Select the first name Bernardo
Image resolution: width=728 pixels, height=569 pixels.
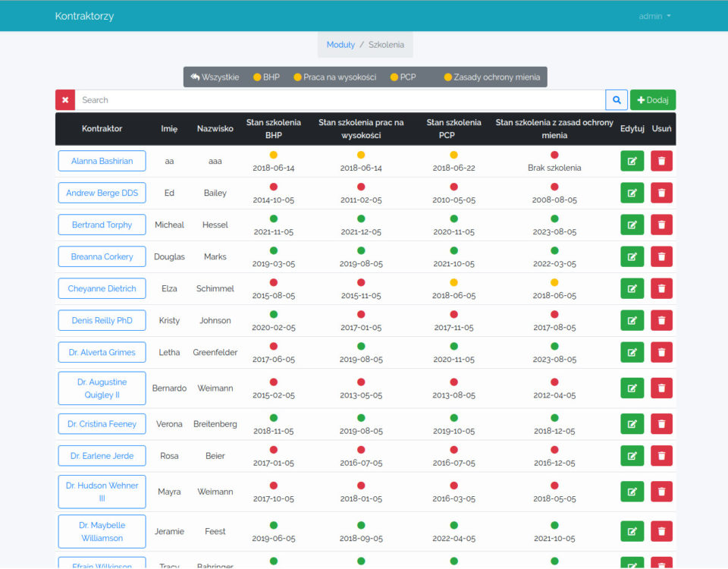pyautogui.click(x=169, y=388)
